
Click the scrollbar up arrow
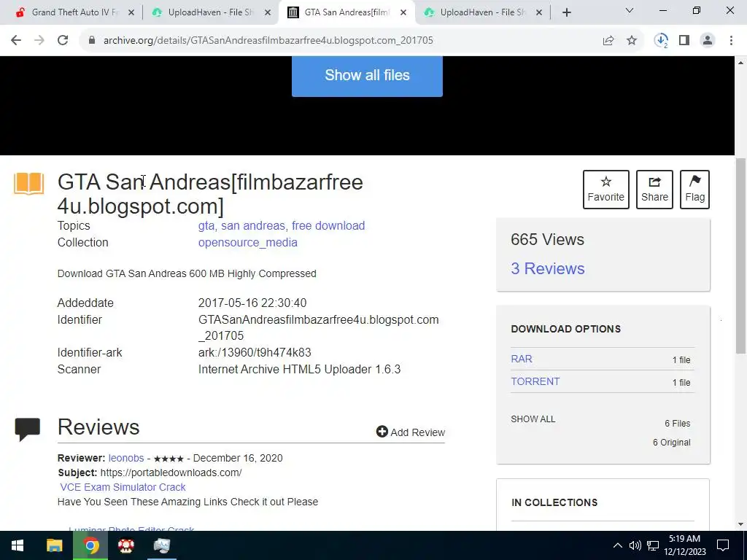point(740,63)
